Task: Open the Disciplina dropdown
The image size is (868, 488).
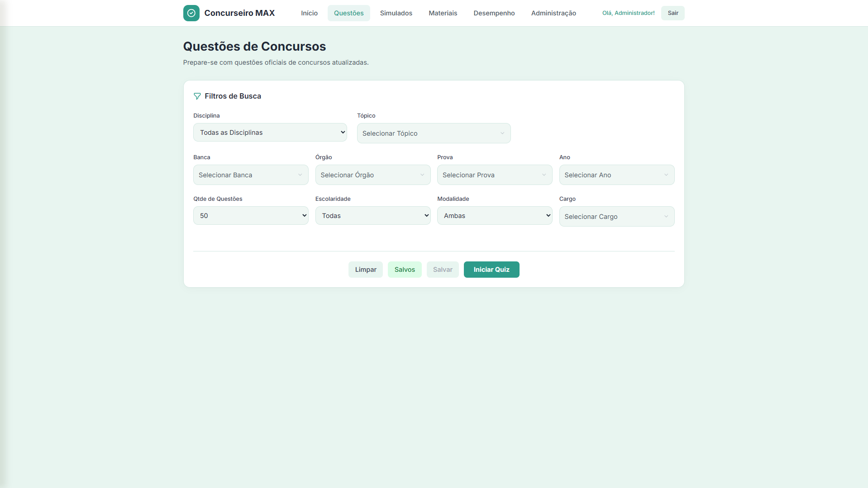Action: (x=270, y=133)
